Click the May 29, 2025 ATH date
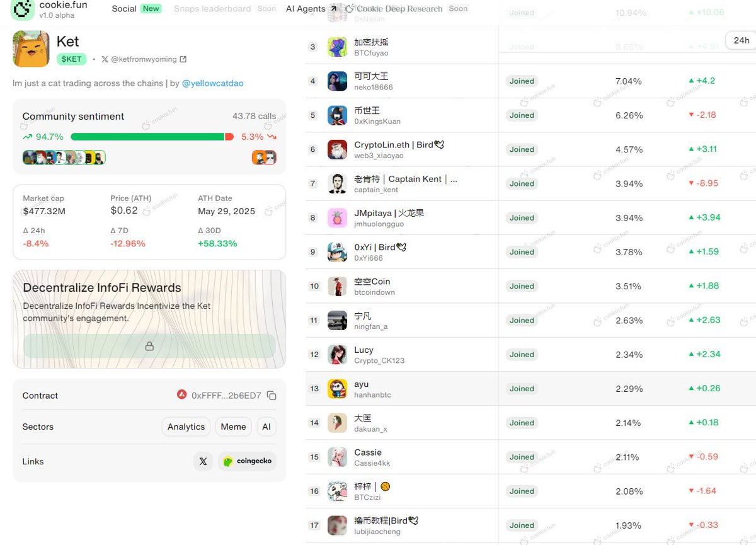The width and height of the screenshot is (756, 545). [x=226, y=211]
